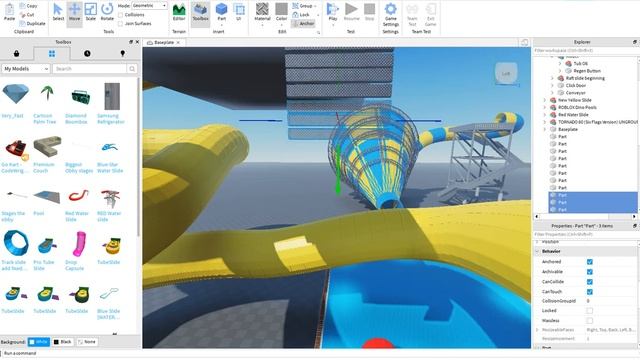The width and height of the screenshot is (640, 360).
Task: Open the Toolbox creations lightbulb tab
Action: (x=122, y=53)
